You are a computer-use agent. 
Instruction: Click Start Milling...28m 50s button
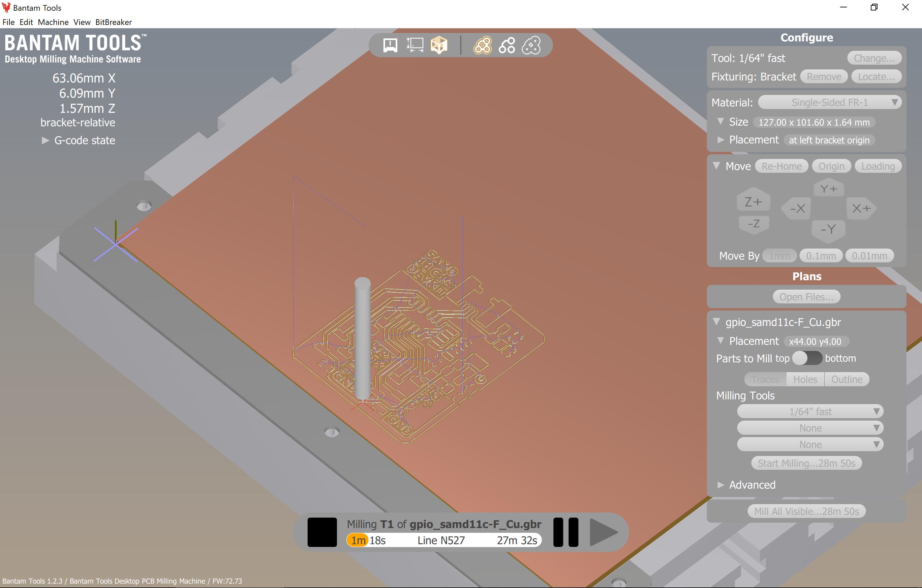(x=806, y=463)
